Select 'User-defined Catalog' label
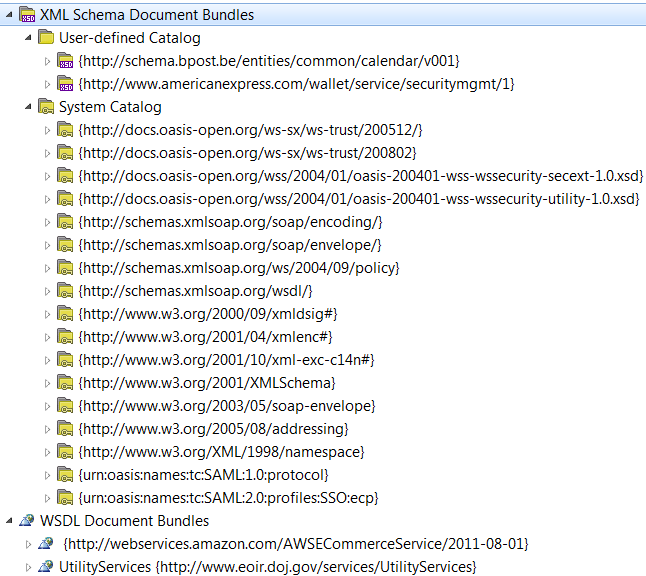 130,38
